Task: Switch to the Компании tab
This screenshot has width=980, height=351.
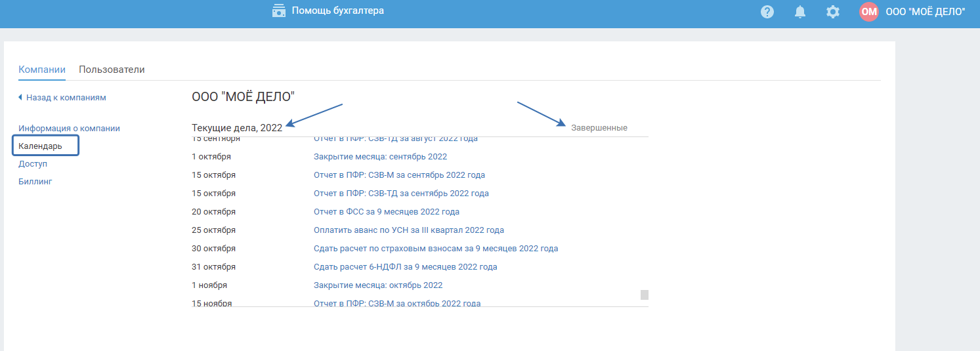Action: pyautogui.click(x=42, y=70)
